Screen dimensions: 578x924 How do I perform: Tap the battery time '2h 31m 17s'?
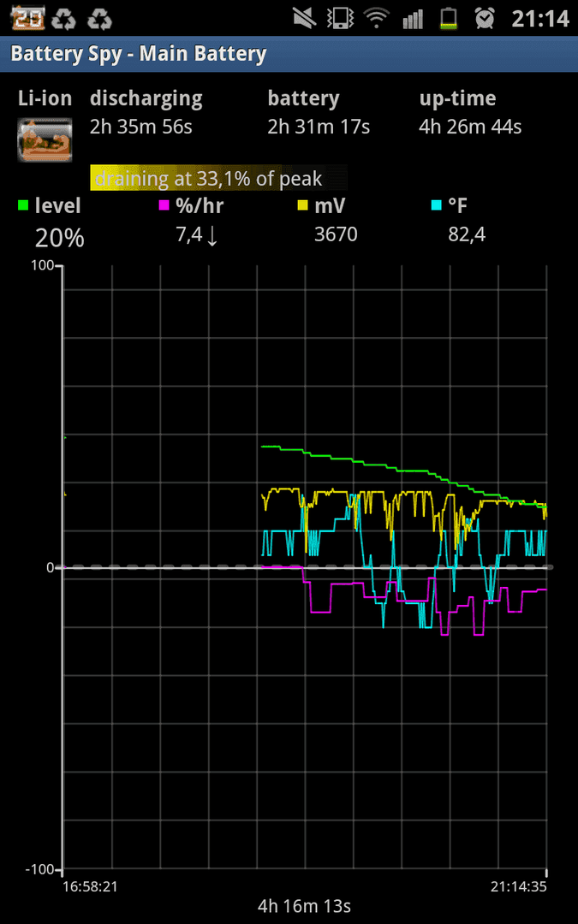pyautogui.click(x=319, y=127)
